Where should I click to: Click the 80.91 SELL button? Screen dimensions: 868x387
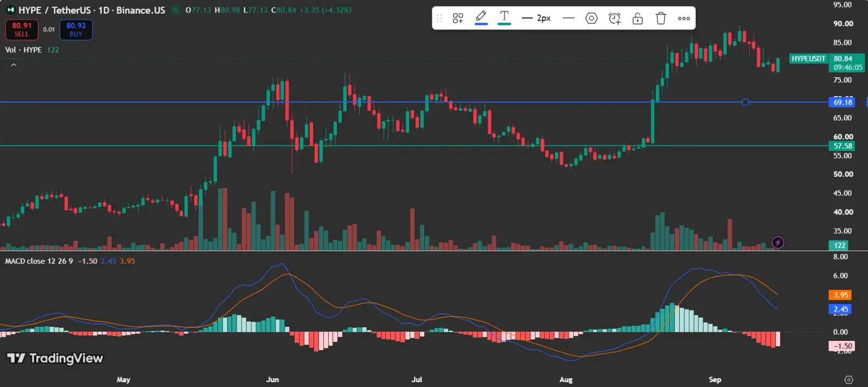tap(22, 30)
